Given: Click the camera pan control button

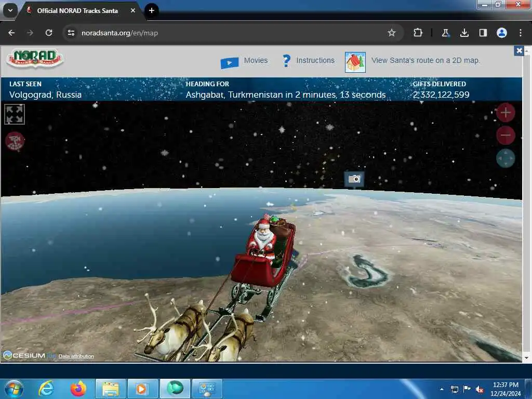Looking at the screenshot, I should tap(506, 158).
